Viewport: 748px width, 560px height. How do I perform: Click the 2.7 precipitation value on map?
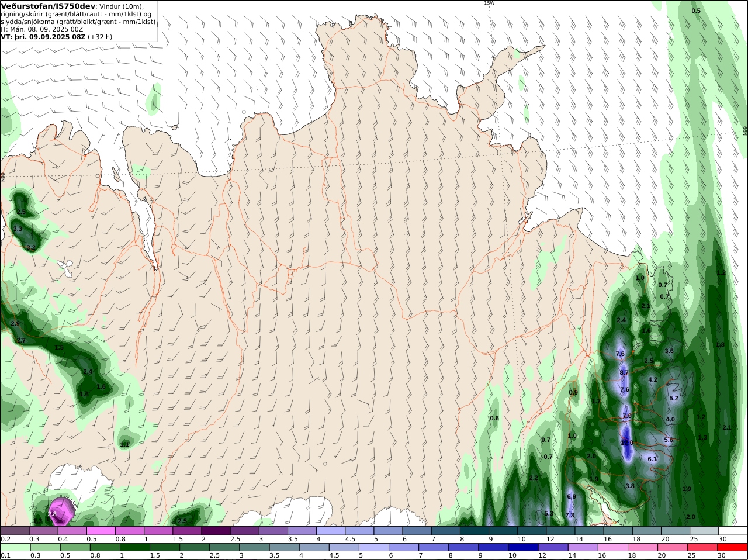(21, 340)
